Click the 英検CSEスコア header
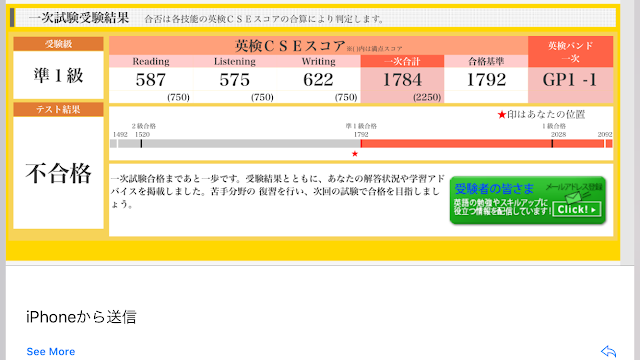 (290, 46)
